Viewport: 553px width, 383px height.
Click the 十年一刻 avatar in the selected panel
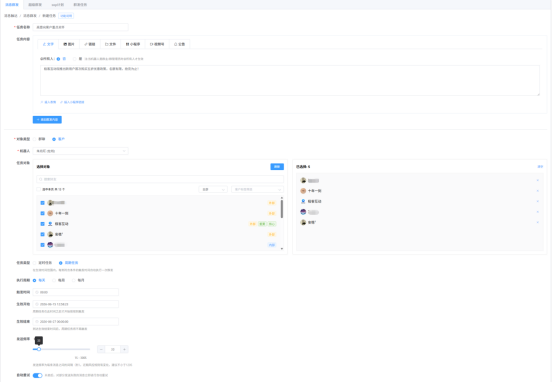point(303,191)
